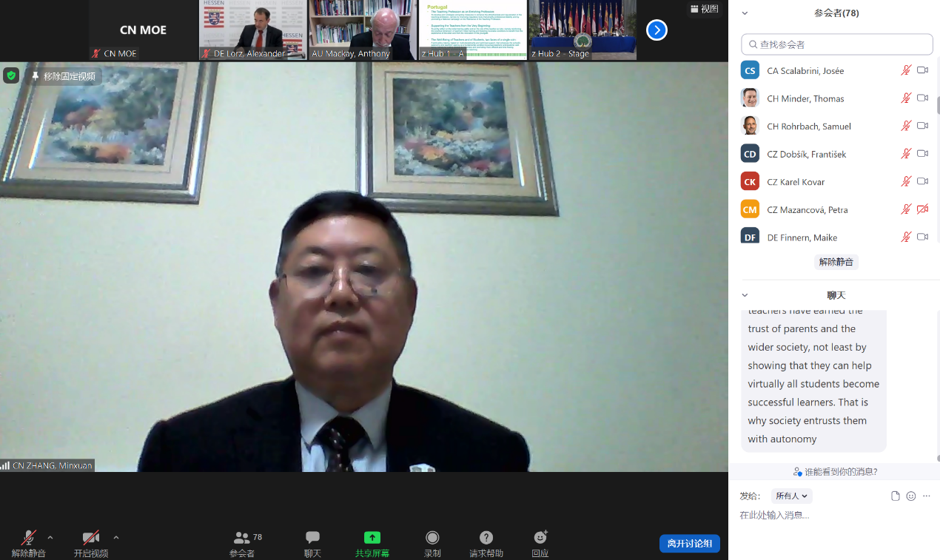The image size is (940, 560).
Task: Click the Leave Breakout Room button
Action: pos(689,544)
